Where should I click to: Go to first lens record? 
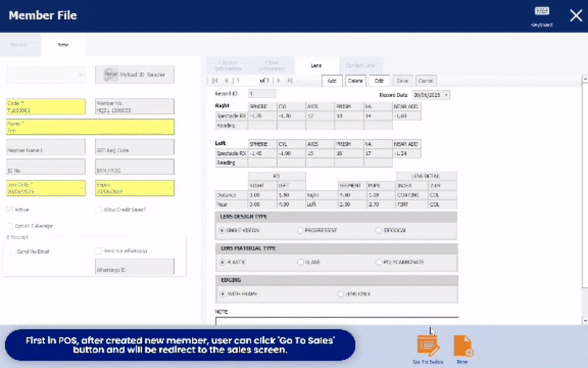point(215,80)
